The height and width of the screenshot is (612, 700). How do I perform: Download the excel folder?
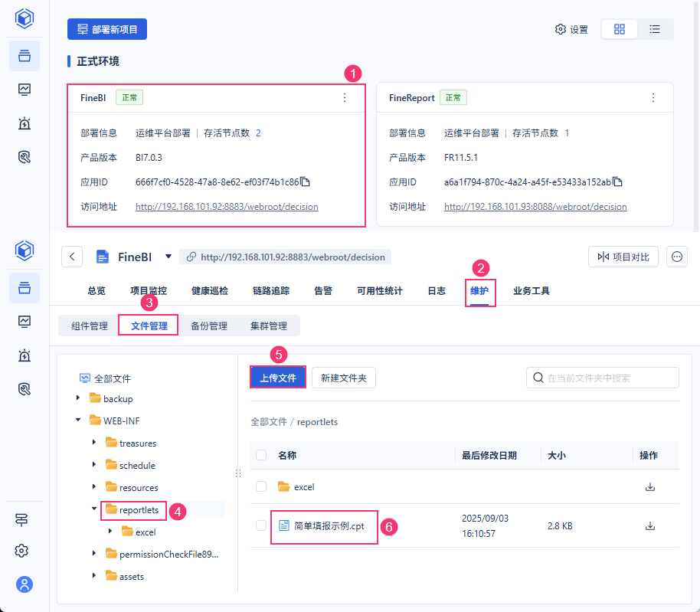650,486
